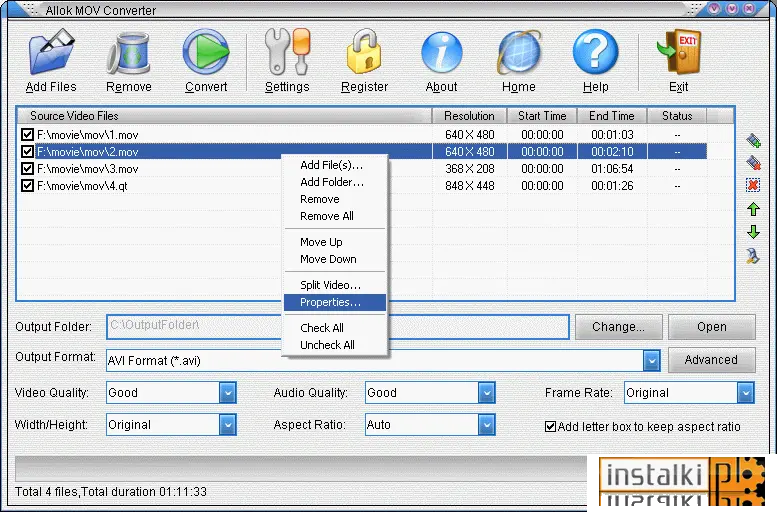Screen dimensions: 777x512
Task: Click the side add-file icon with green plus
Action: [753, 141]
